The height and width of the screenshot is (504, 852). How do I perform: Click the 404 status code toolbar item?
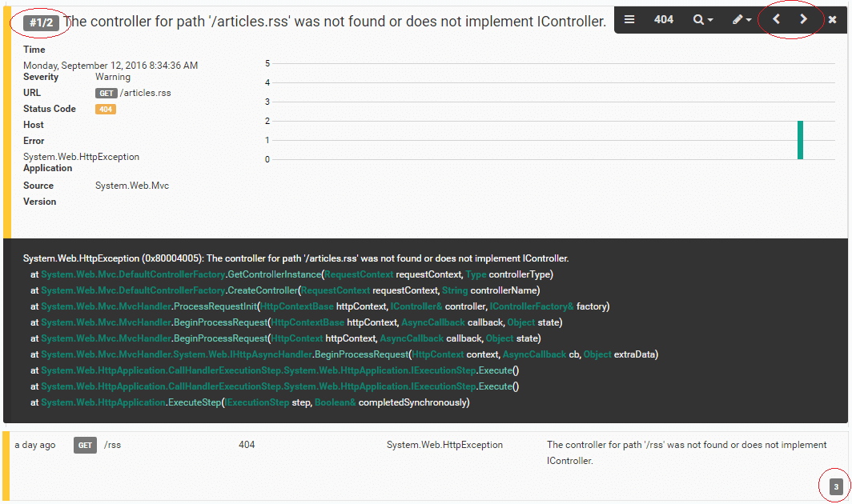point(664,20)
